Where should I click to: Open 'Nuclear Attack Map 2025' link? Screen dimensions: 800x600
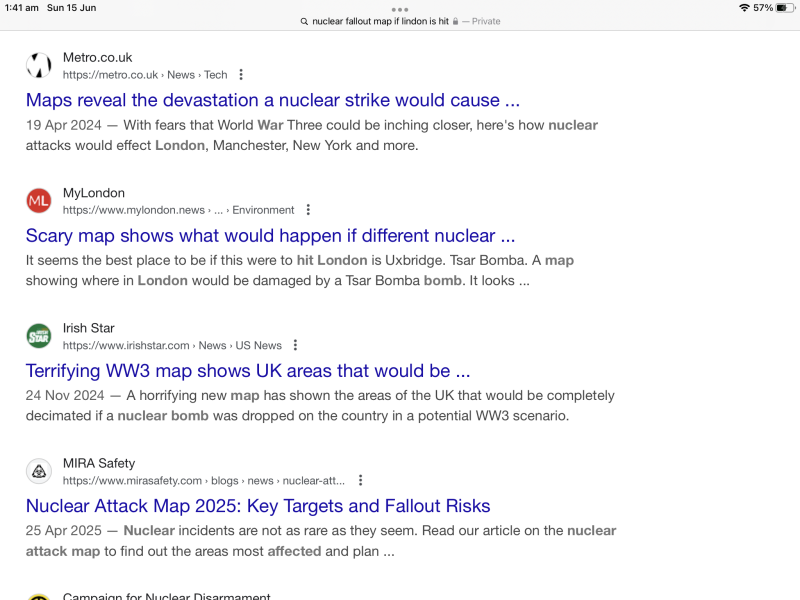point(258,506)
